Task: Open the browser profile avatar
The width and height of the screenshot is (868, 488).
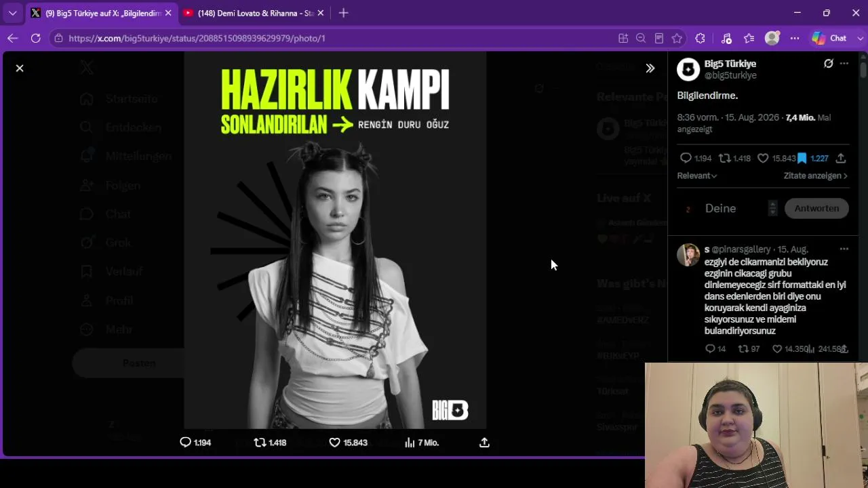Action: click(x=772, y=38)
